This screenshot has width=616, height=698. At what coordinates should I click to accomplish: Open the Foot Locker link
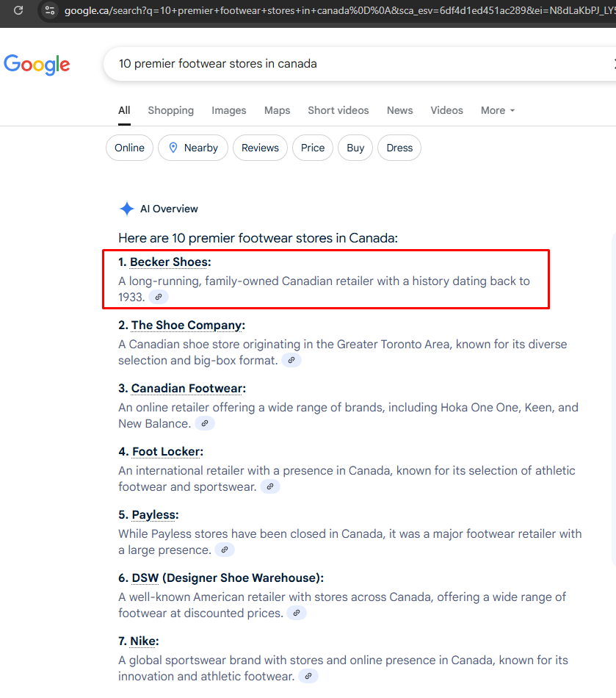(x=167, y=452)
